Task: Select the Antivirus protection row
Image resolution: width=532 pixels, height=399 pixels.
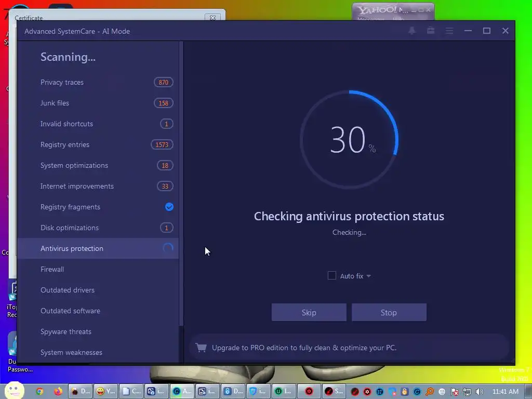Action: [98, 248]
